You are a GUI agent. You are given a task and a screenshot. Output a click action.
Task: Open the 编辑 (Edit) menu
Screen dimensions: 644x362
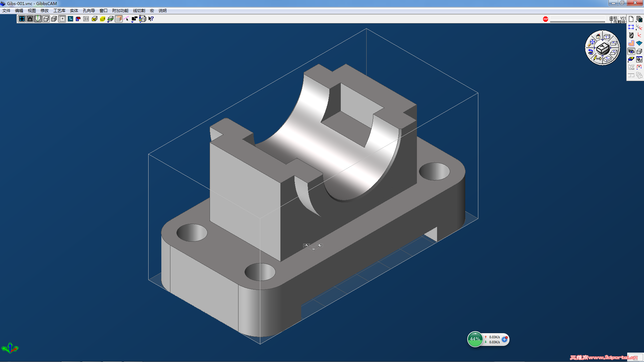[19, 11]
